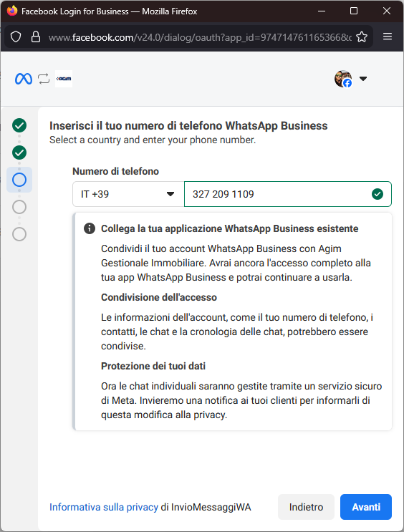Screen dimensions: 404x532
Task: Click the 'Select a country and enter your phone number.' text
Action: [153, 140]
